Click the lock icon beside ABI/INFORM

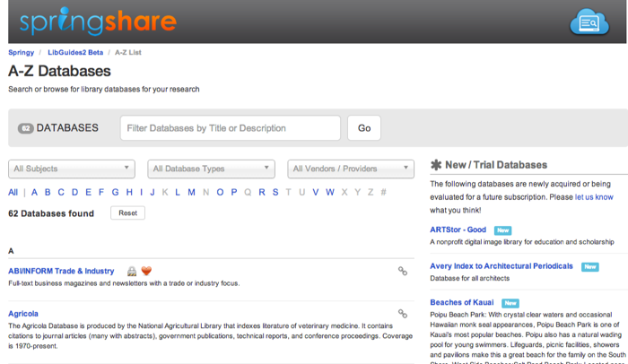coord(132,272)
